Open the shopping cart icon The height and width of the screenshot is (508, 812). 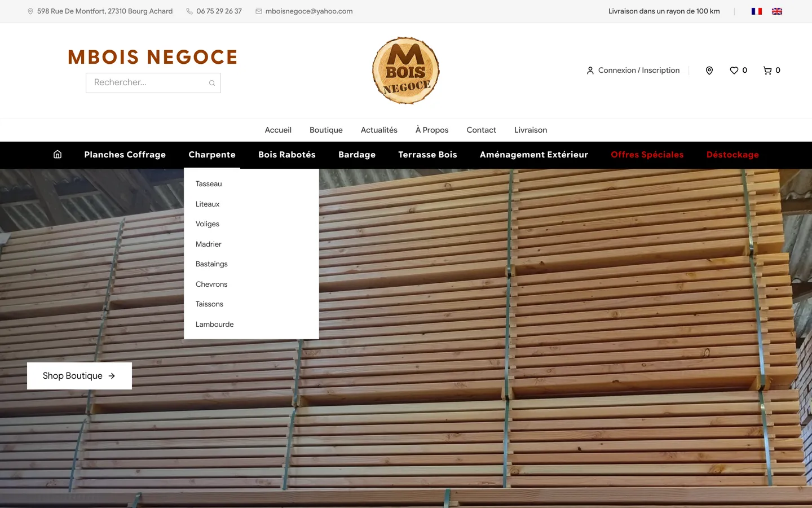click(767, 71)
